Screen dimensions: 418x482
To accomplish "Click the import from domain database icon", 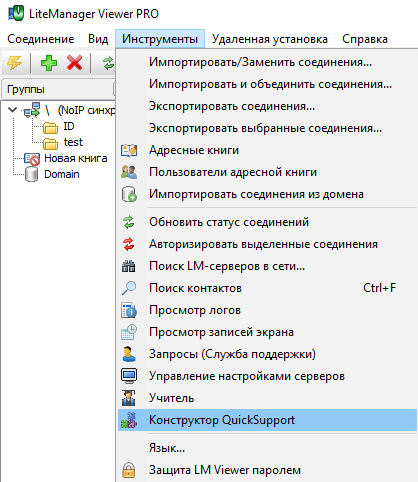I will pyautogui.click(x=129, y=194).
